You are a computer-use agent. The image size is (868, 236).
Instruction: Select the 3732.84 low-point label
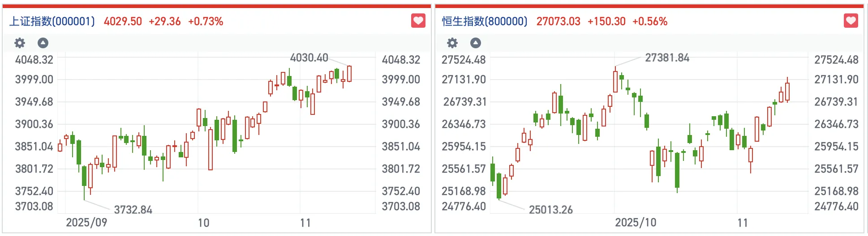pyautogui.click(x=133, y=210)
